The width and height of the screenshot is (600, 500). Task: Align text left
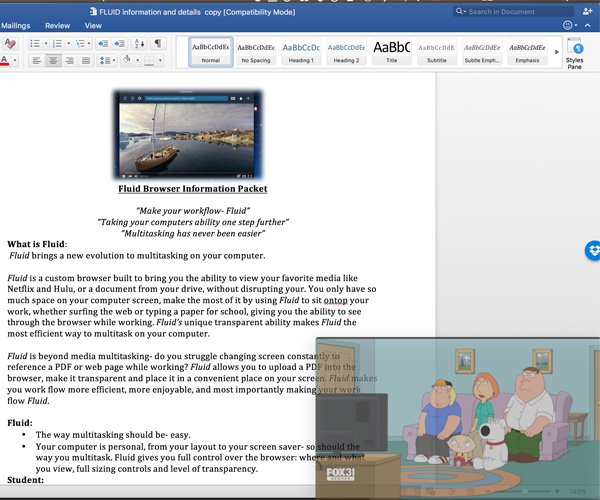click(x=37, y=60)
